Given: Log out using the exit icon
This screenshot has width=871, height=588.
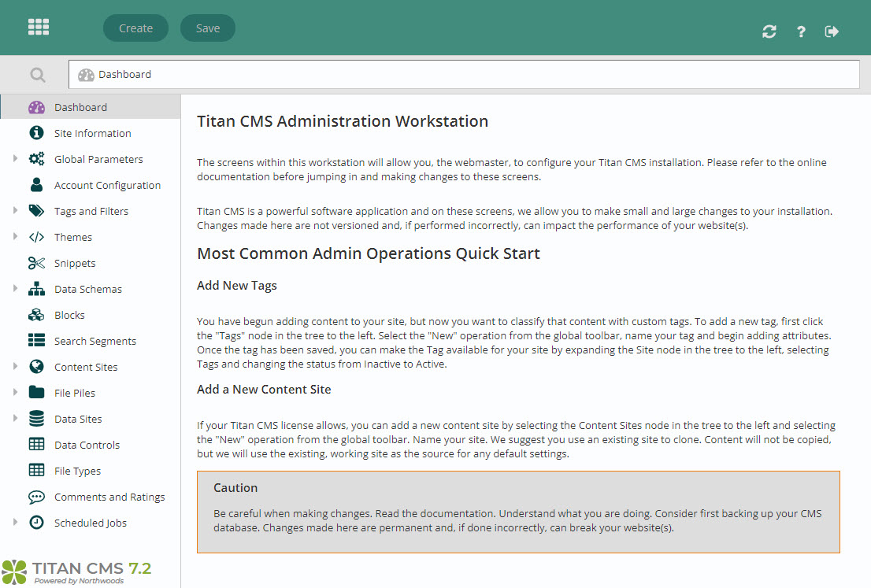Looking at the screenshot, I should point(832,31).
